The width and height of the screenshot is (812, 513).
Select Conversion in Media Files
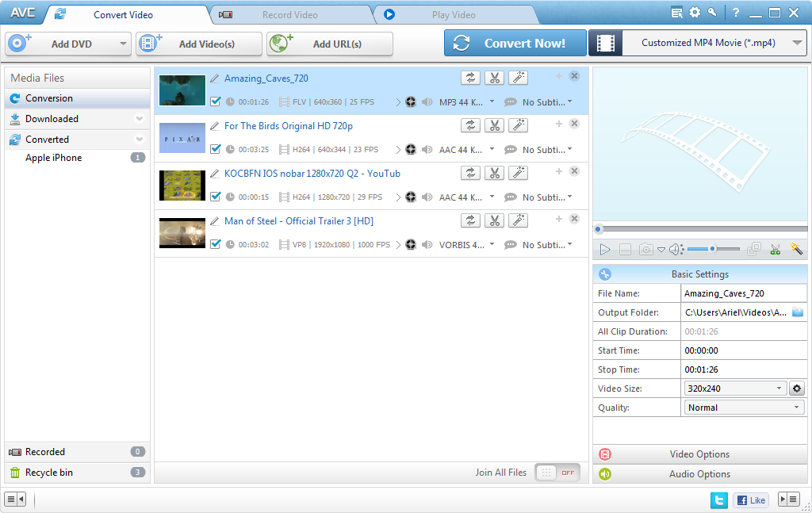(77, 98)
